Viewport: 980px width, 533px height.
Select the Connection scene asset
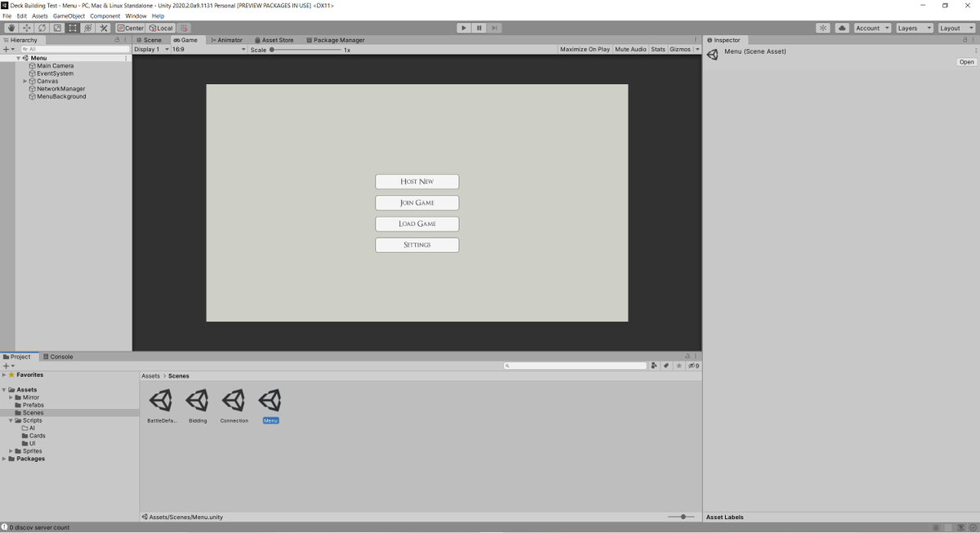234,405
